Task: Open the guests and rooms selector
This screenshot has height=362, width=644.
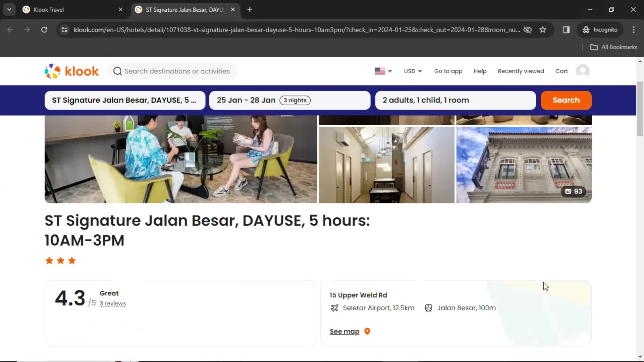Action: pyautogui.click(x=455, y=100)
